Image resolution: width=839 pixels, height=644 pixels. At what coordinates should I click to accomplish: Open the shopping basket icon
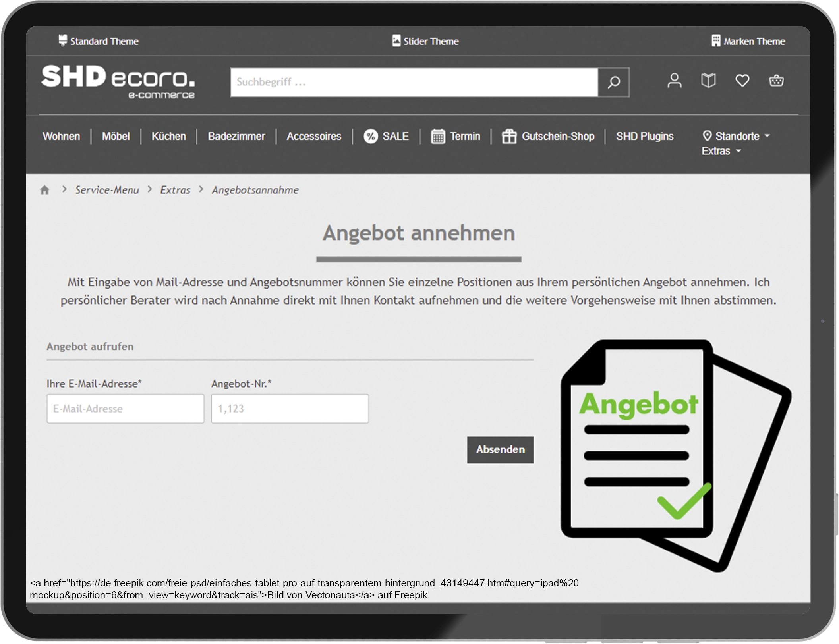(776, 81)
